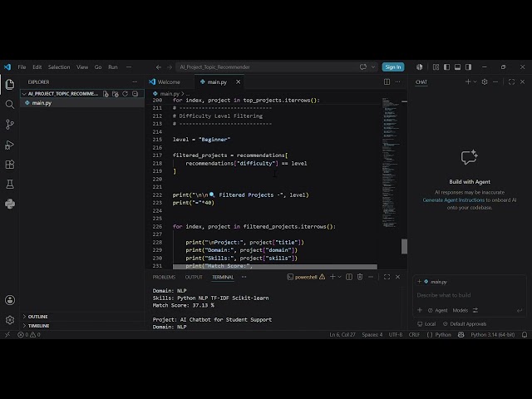Open the Search view in activity bar
The height and width of the screenshot is (399, 532).
[x=10, y=104]
